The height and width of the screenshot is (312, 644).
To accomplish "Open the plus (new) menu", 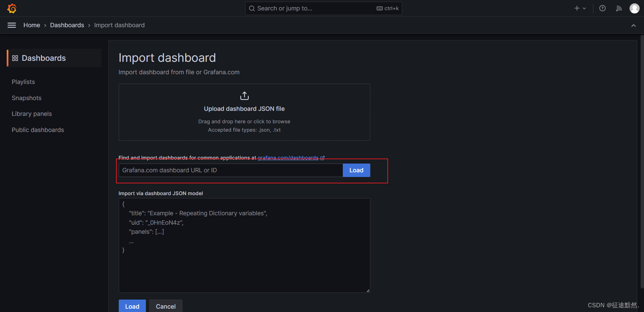I will pos(580,8).
